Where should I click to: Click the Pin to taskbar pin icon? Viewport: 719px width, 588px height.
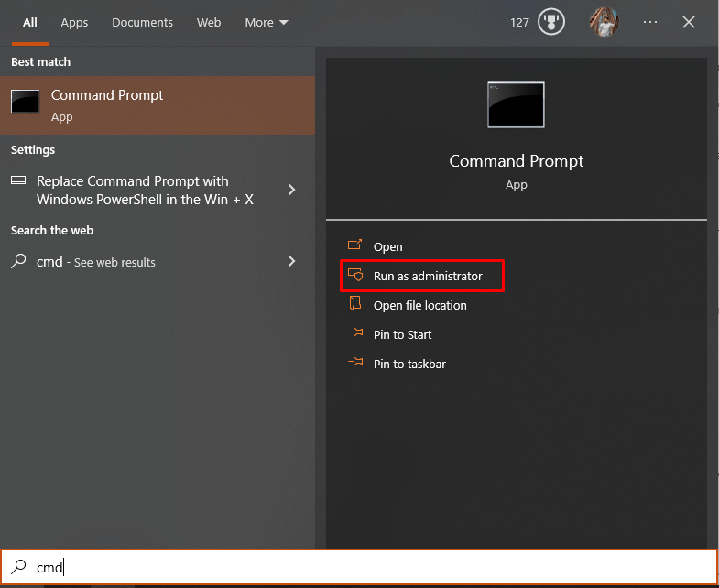click(355, 362)
